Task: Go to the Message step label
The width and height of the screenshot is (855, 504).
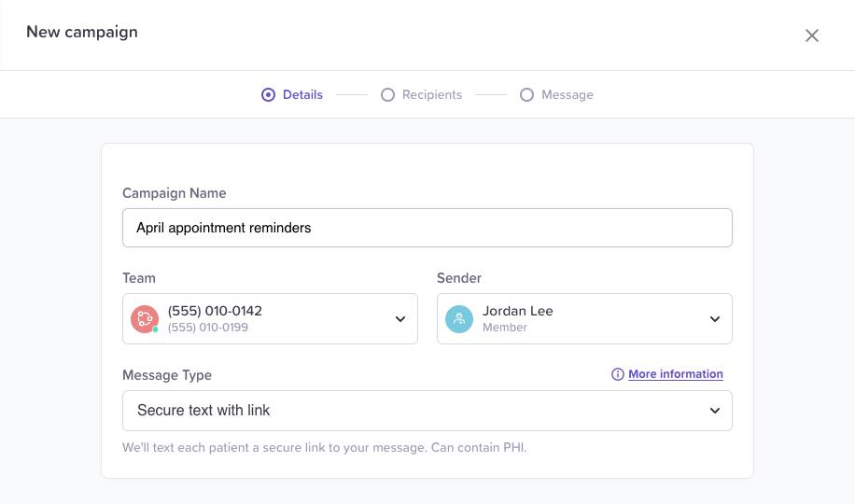Action: 568,95
